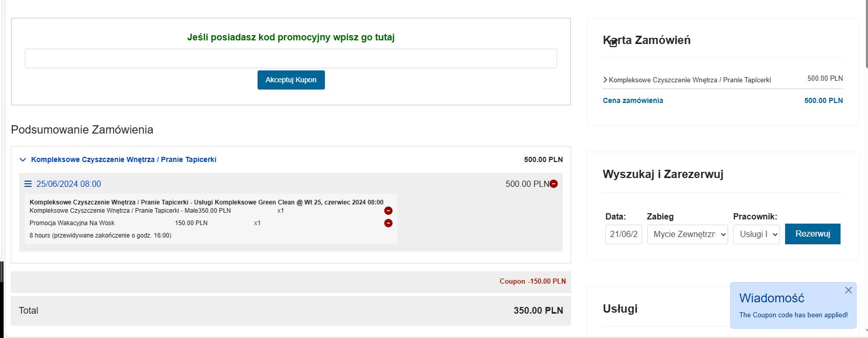This screenshot has width=868, height=338.
Task: Click the Karta Zamówień edit icon
Action: (613, 43)
